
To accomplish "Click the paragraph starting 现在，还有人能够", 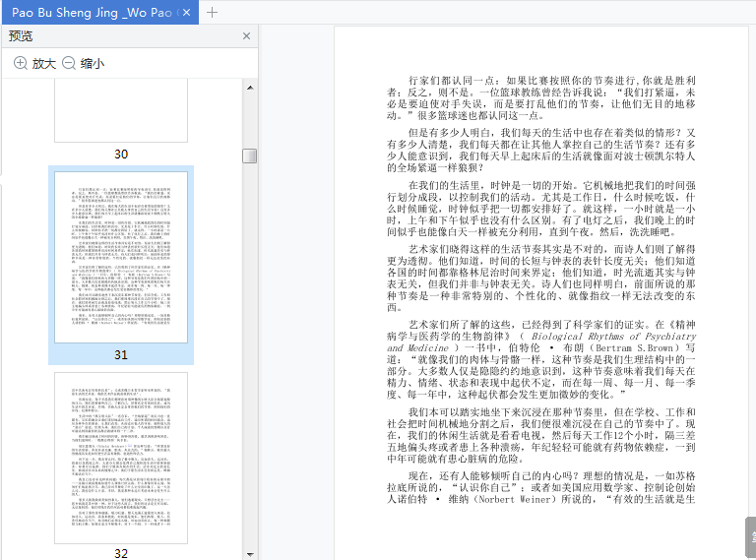I will click(541, 487).
